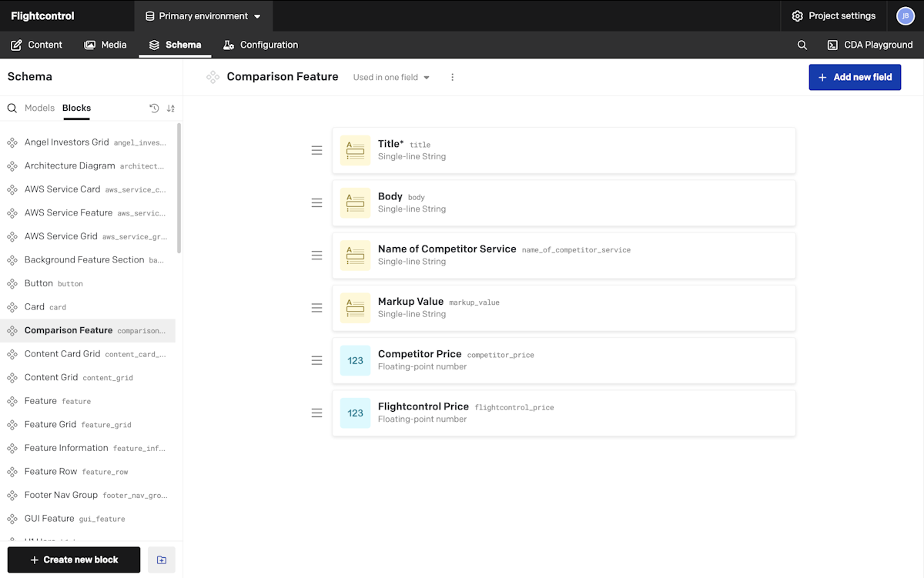Click the string type icon of Markup Value
The image size is (924, 578).
(x=355, y=307)
